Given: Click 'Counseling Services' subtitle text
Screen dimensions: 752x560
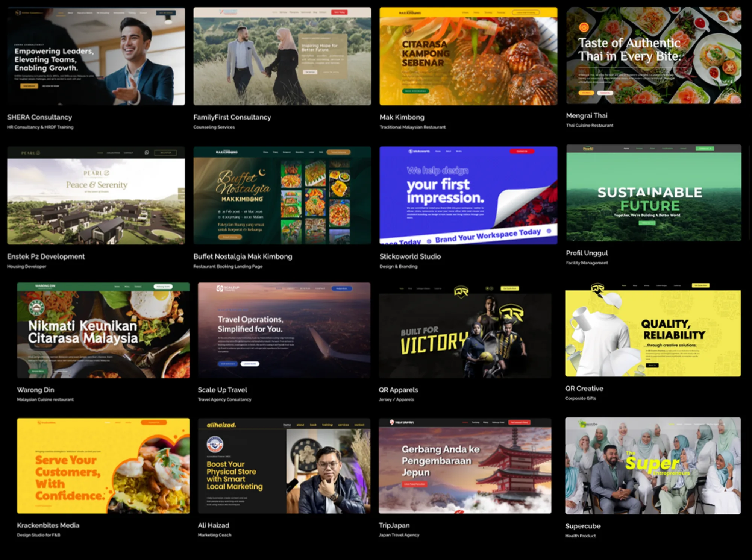Looking at the screenshot, I should [214, 127].
